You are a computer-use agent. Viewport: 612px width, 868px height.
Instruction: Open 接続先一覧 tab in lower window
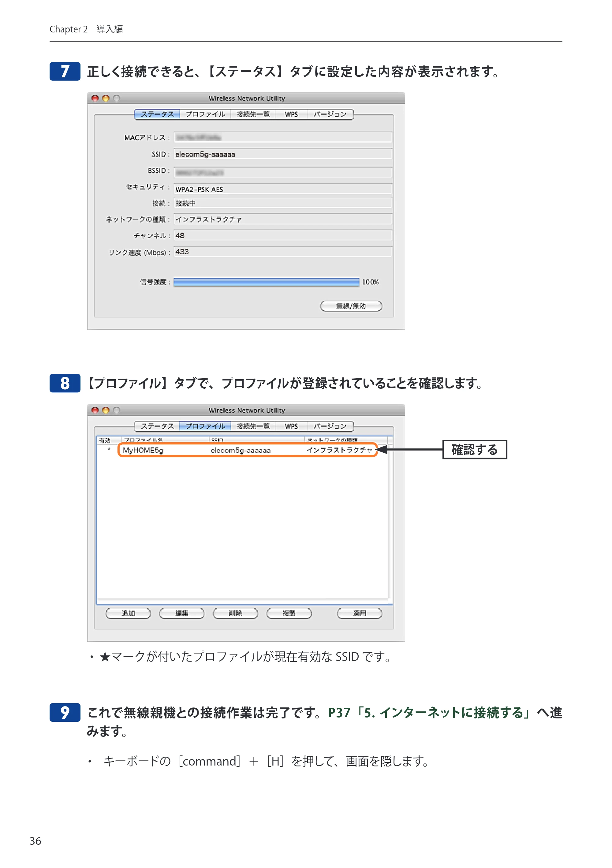(253, 426)
